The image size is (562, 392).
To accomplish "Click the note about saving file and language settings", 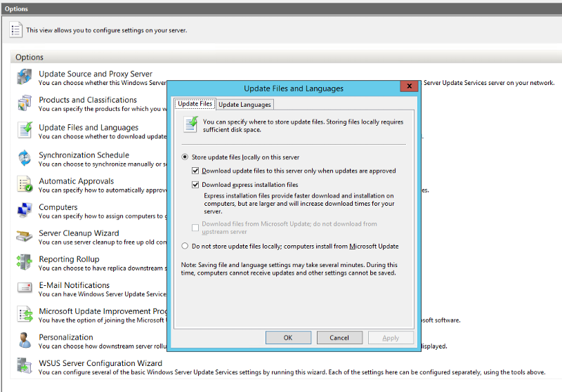I will (289, 269).
